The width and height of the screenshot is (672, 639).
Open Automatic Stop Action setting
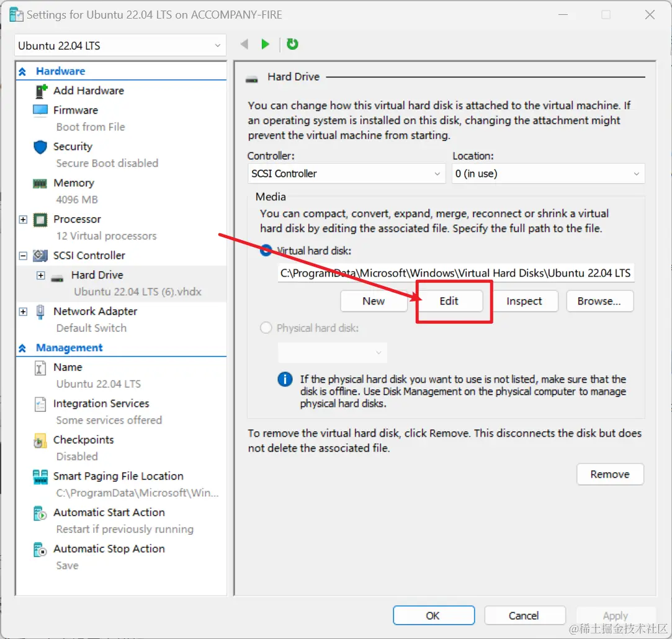tap(109, 549)
